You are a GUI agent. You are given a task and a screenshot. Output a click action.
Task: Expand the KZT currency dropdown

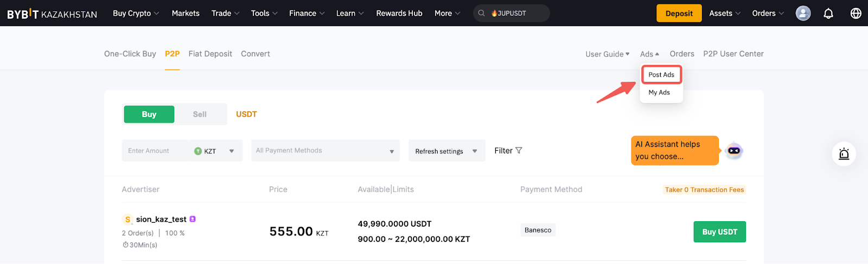215,151
